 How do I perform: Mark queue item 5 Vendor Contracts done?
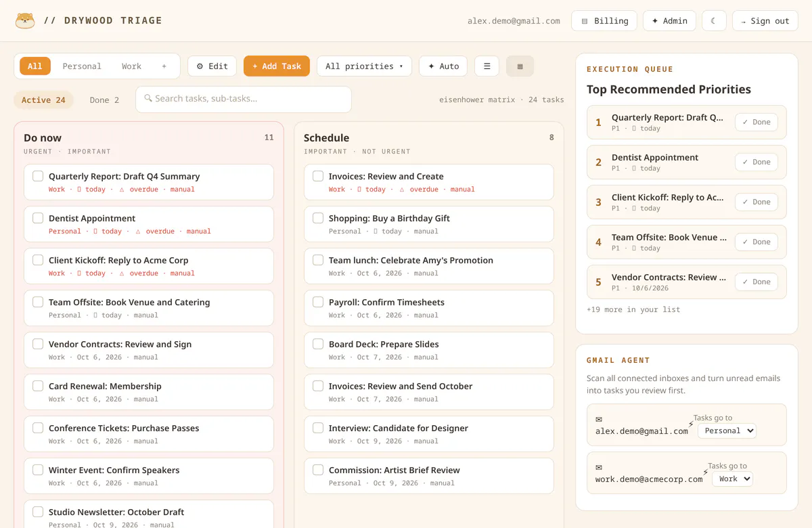[x=757, y=282]
